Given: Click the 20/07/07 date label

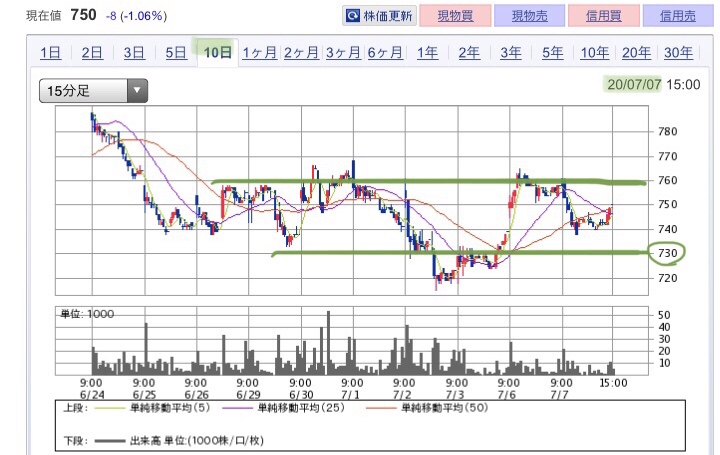Looking at the screenshot, I should 634,84.
